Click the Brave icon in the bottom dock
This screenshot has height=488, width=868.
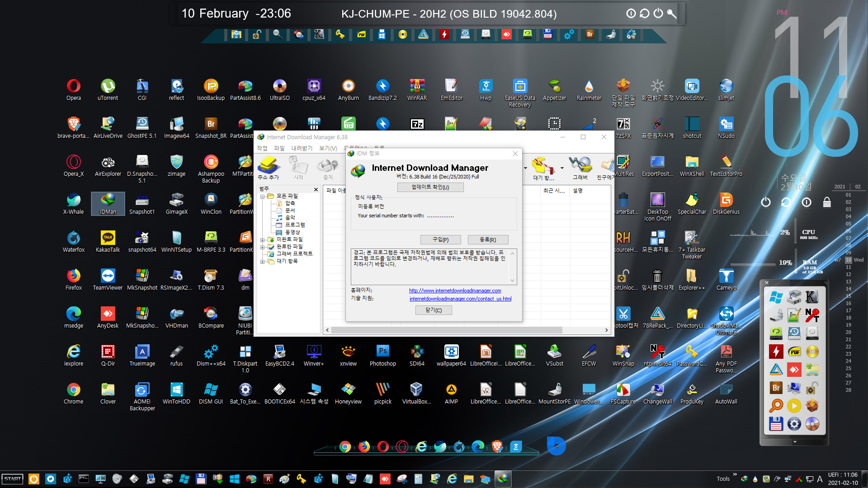tap(497, 447)
